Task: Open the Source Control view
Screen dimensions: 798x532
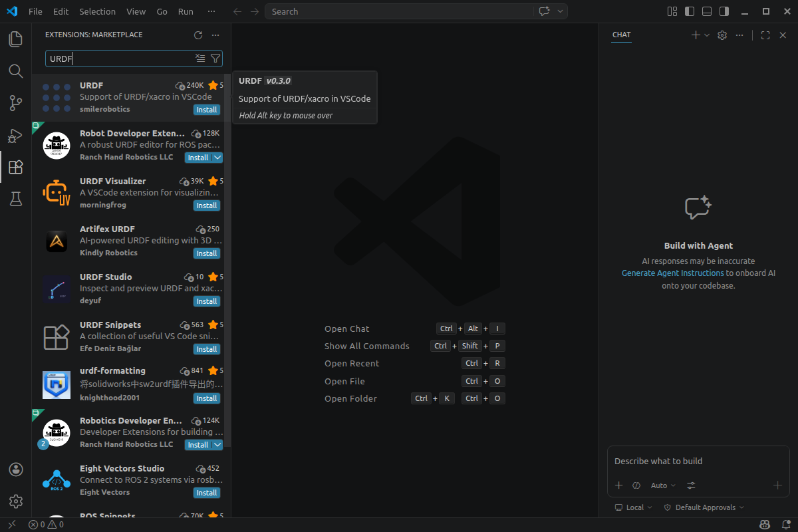Action: click(x=15, y=103)
